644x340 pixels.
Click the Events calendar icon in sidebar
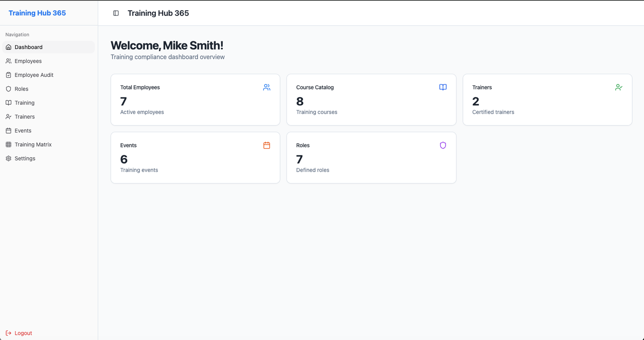point(8,131)
